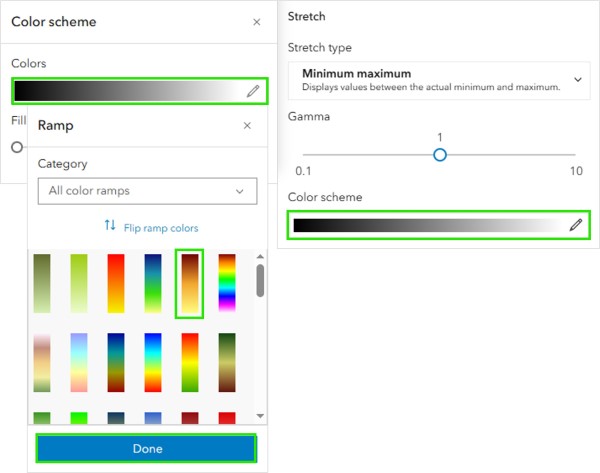Click the pencil icon on Stretch color scheme

(x=575, y=225)
